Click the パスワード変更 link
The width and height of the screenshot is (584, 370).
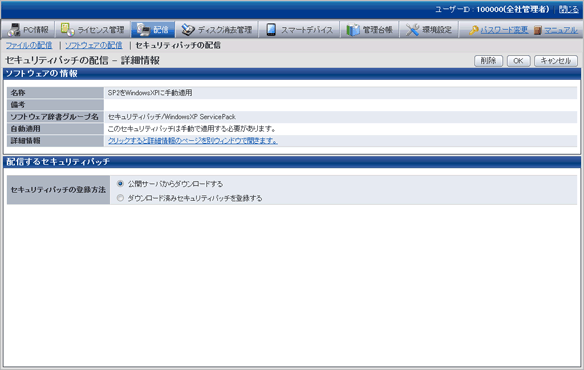(x=504, y=30)
